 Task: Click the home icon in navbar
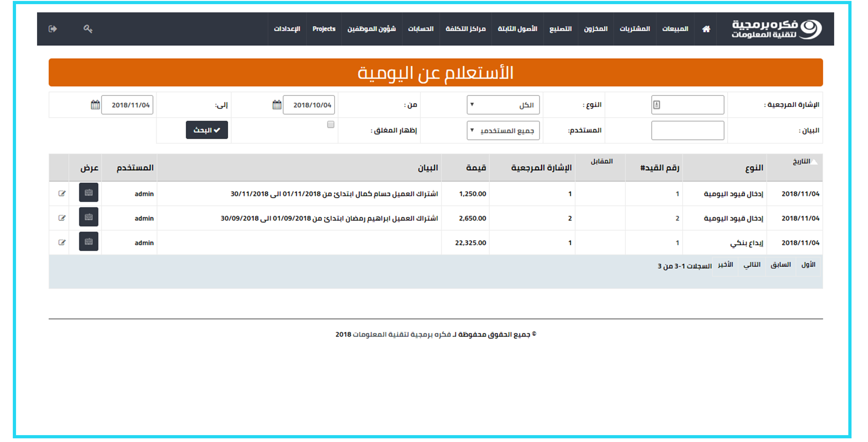[x=706, y=29]
